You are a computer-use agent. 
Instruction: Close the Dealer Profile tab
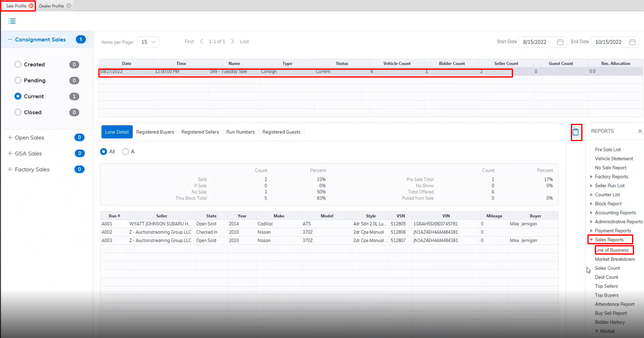pos(69,6)
